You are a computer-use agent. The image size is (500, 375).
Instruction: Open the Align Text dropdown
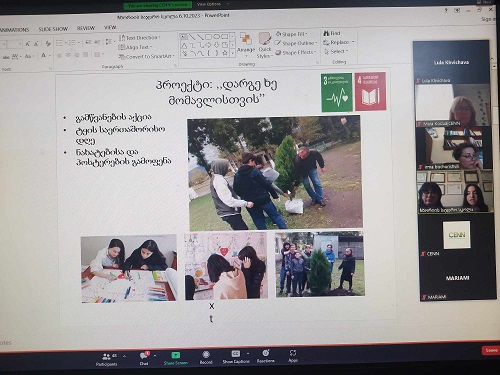(135, 47)
